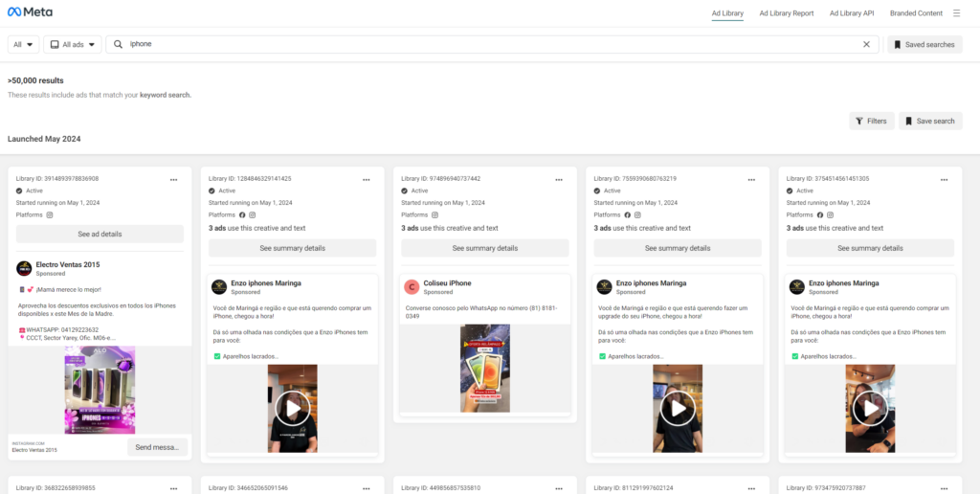Clear the search with the X icon
This screenshot has width=980, height=494.
coord(866,44)
